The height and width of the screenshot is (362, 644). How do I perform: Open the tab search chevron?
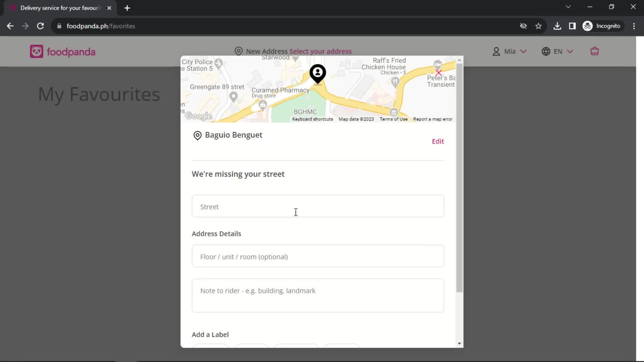pos(568,7)
